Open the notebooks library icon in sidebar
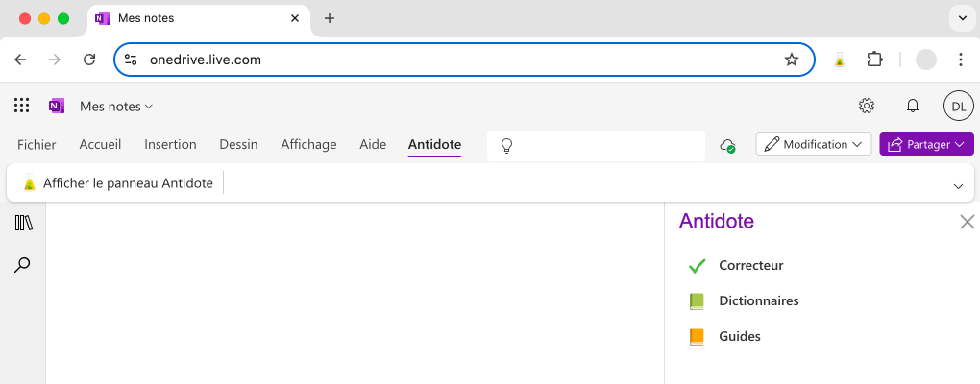 pyautogui.click(x=24, y=223)
